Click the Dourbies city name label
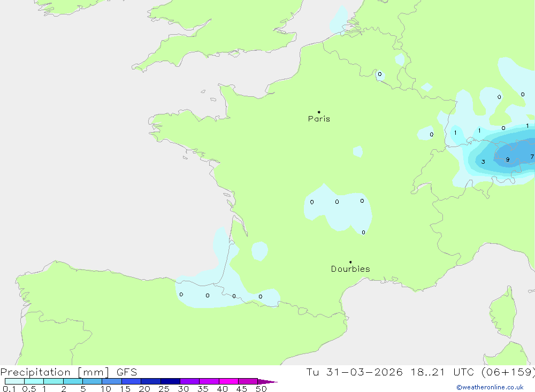This screenshot has width=535, height=392. (x=350, y=269)
